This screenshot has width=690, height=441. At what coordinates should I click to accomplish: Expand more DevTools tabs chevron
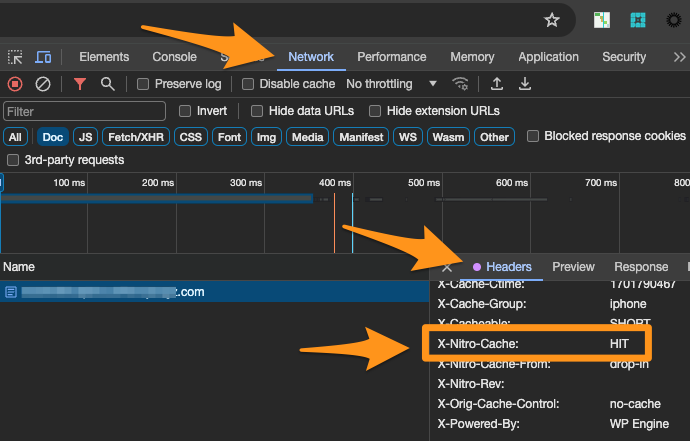click(x=679, y=58)
